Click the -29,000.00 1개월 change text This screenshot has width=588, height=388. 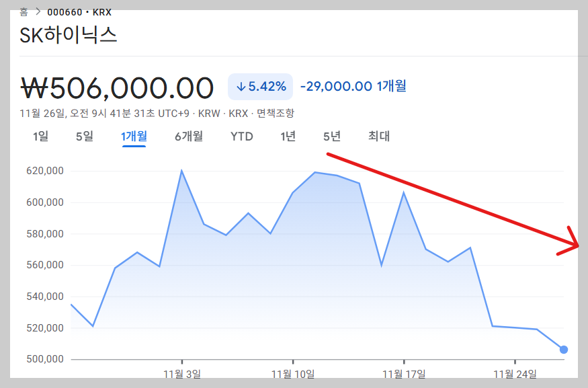353,86
